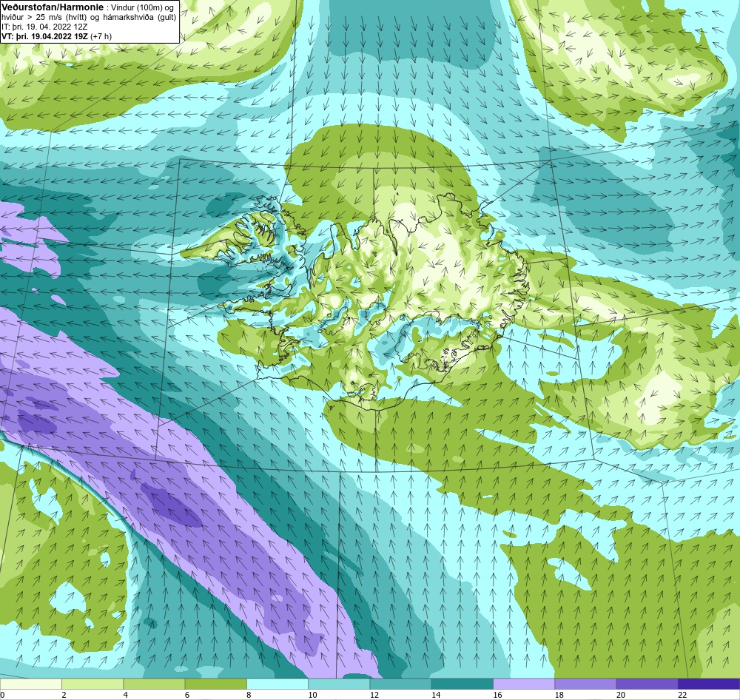This screenshot has height=700, width=740.
Task: Click the 4–6 m/s green legend swatch
Action: pyautogui.click(x=154, y=684)
